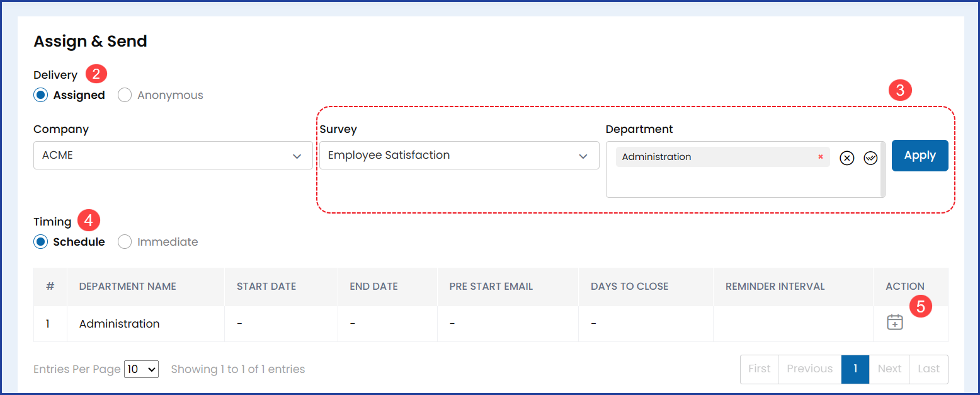Jump to the Last page
Viewport: 980px width, 395px height.
(928, 369)
